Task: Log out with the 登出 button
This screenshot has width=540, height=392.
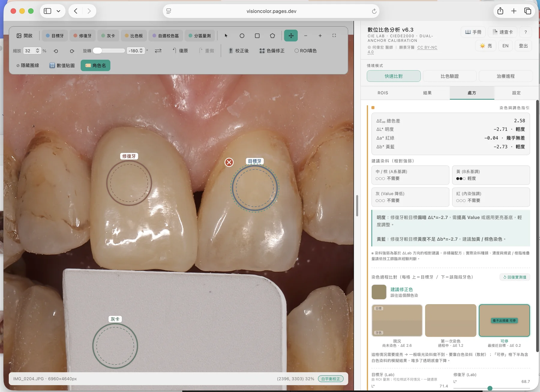Action: (523, 46)
